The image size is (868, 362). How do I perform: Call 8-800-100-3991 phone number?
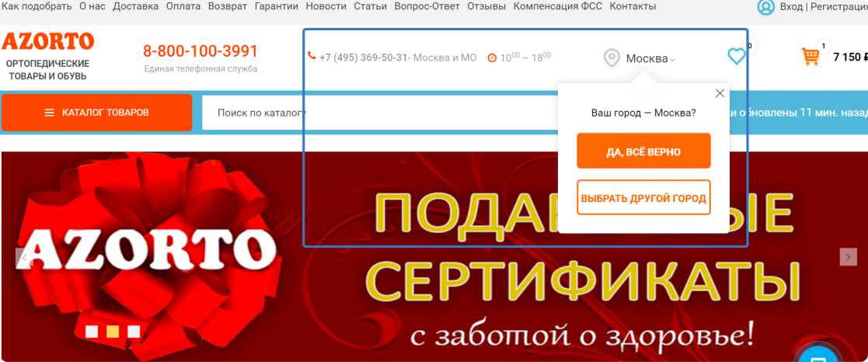tap(200, 51)
